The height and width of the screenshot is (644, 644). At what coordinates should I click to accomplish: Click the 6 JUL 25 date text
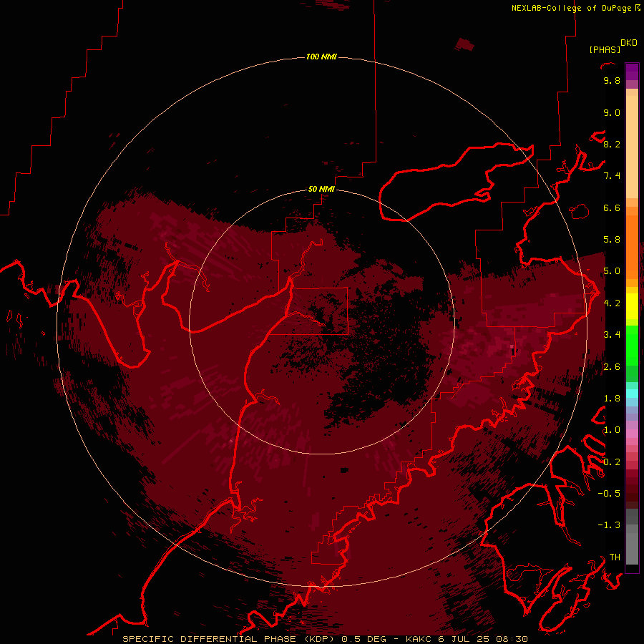464,639
